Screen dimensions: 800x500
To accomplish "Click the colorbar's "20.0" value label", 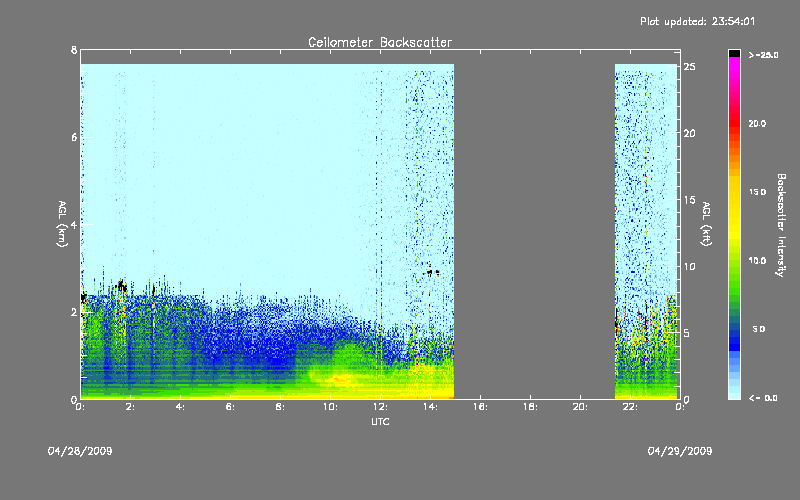I will [757, 123].
